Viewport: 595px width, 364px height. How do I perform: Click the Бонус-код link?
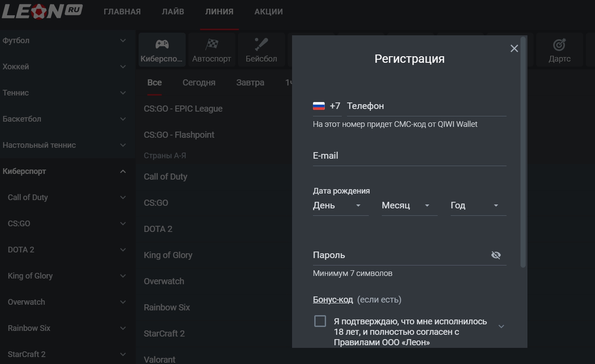(x=333, y=299)
